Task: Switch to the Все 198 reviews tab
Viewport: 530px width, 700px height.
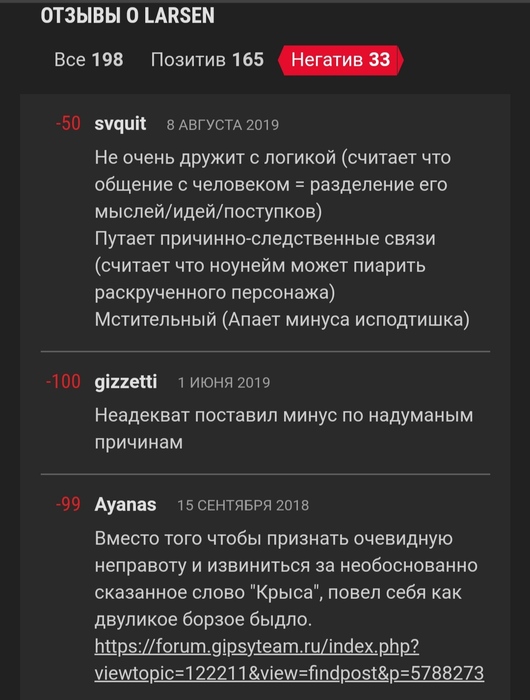Action: pyautogui.click(x=88, y=59)
